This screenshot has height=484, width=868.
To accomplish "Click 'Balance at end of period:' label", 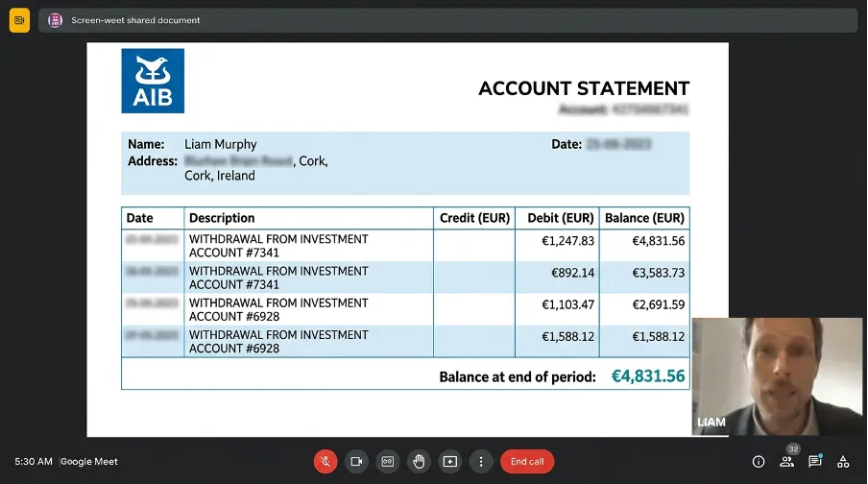I will pyautogui.click(x=518, y=377).
